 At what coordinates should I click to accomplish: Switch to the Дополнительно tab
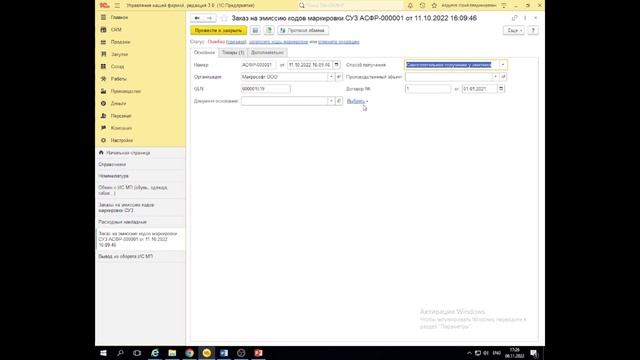pyautogui.click(x=267, y=53)
